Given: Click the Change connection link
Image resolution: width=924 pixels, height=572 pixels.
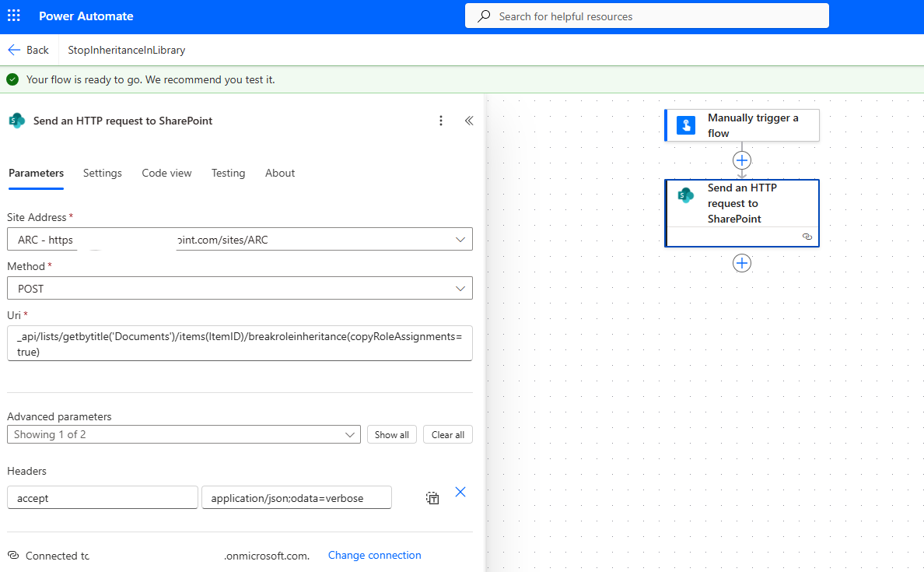Looking at the screenshot, I should [374, 555].
